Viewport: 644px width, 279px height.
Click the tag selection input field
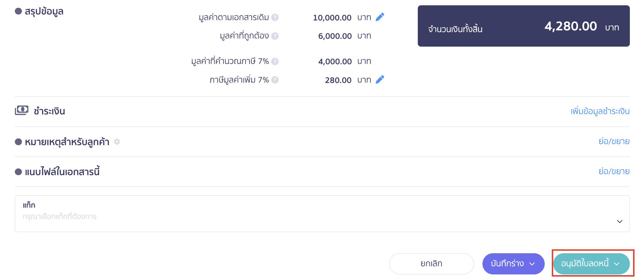point(212,216)
